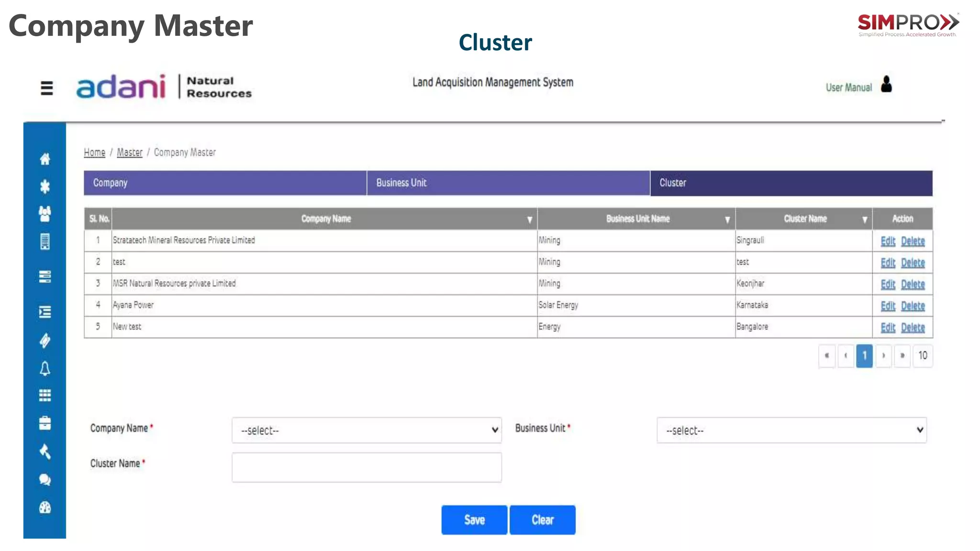Click the bell notification sidebar icon
980x551 pixels.
[x=45, y=368]
